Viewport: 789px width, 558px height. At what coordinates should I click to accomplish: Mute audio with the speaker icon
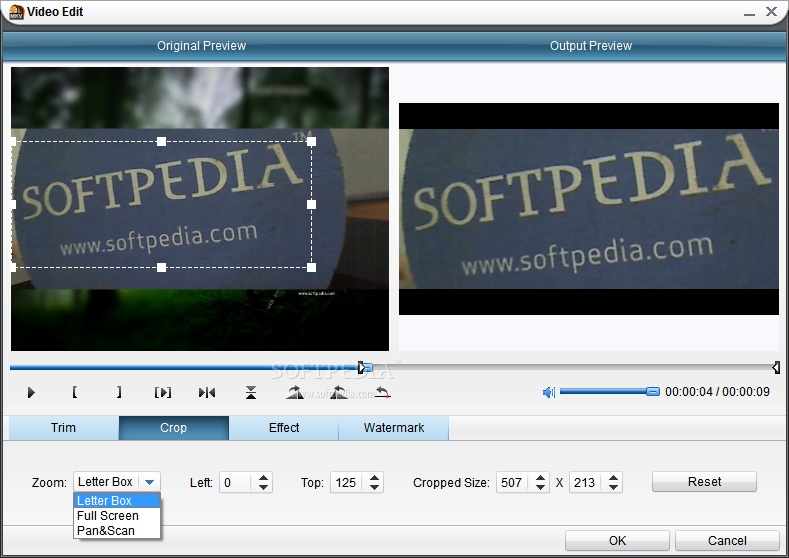(x=548, y=392)
